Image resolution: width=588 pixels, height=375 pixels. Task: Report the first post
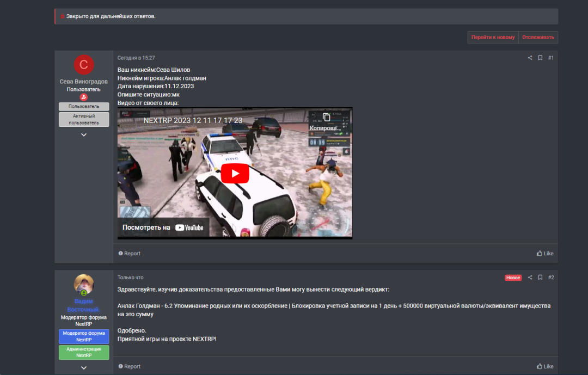130,254
